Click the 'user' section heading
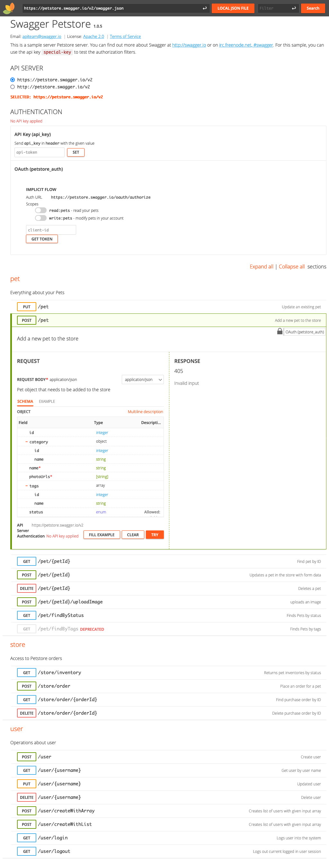 tap(16, 729)
